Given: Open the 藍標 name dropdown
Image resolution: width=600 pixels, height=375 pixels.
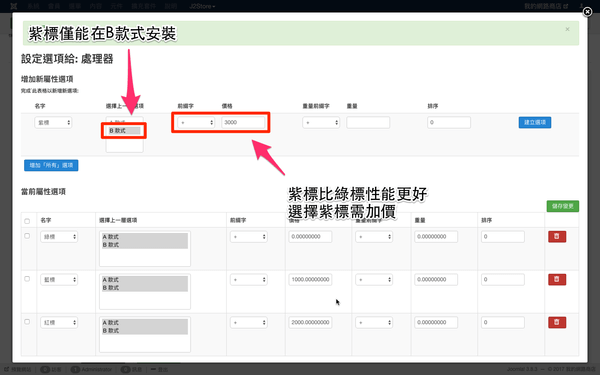Looking at the screenshot, I should (59, 279).
